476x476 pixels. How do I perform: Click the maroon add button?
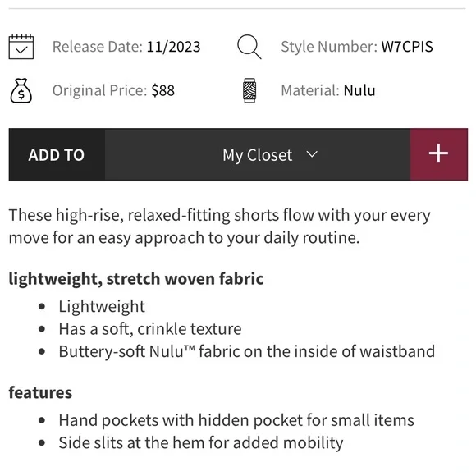click(439, 154)
